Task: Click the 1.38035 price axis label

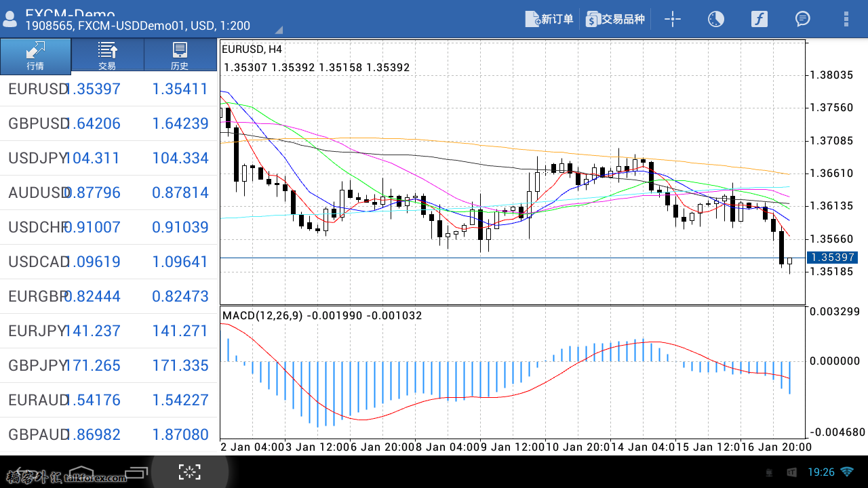Action: 832,75
